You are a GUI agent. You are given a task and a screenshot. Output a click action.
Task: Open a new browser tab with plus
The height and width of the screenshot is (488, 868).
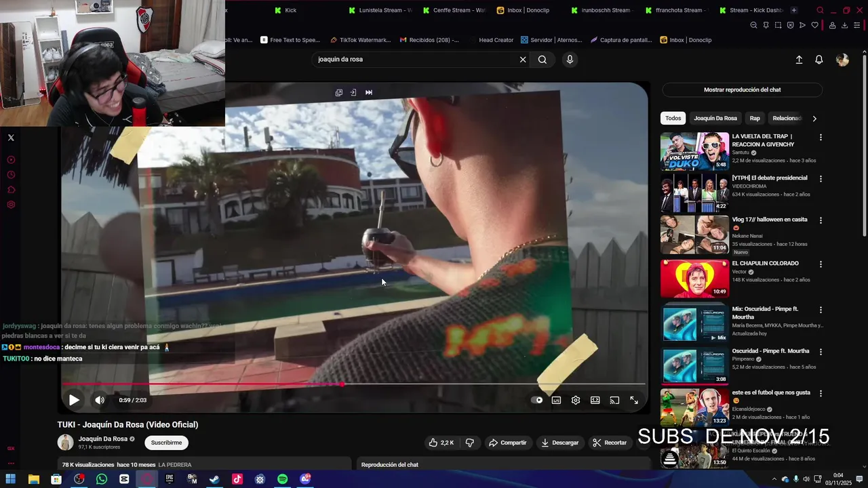[794, 10]
